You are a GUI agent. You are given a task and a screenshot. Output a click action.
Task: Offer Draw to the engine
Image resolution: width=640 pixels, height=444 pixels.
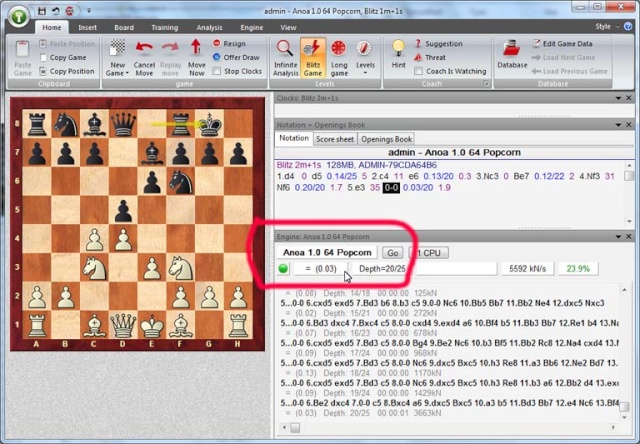tap(237, 57)
